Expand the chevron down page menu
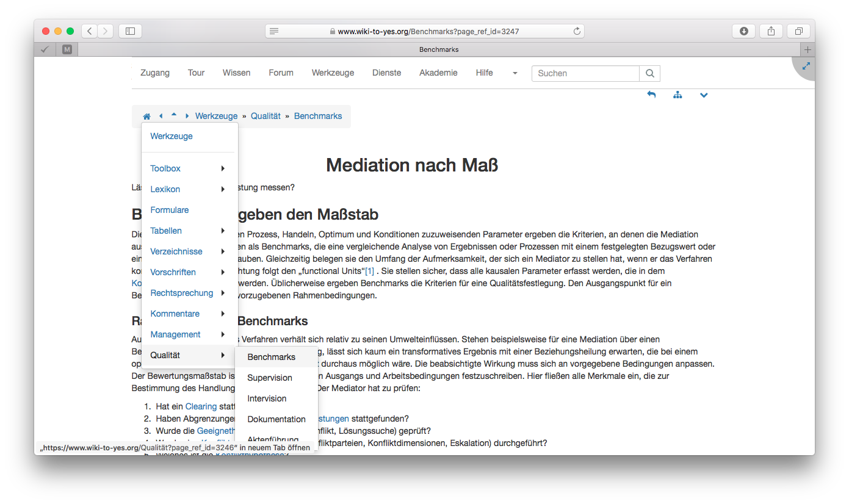 704,95
